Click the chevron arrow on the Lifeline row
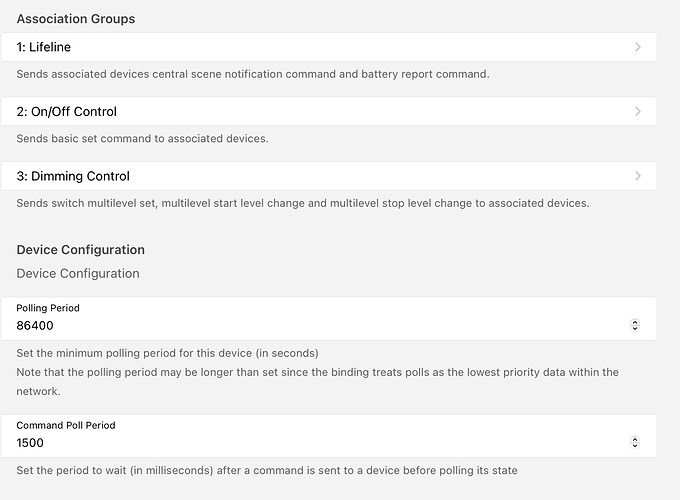The image size is (680, 500). [x=637, y=47]
